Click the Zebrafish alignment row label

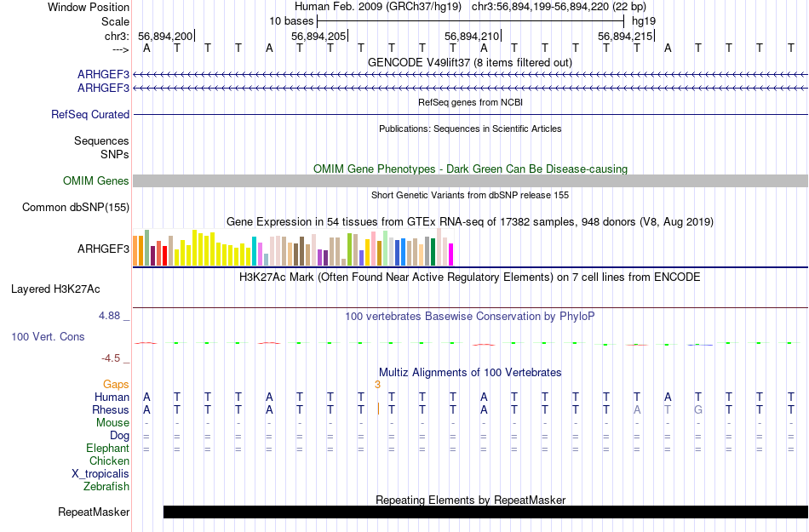(x=106, y=486)
